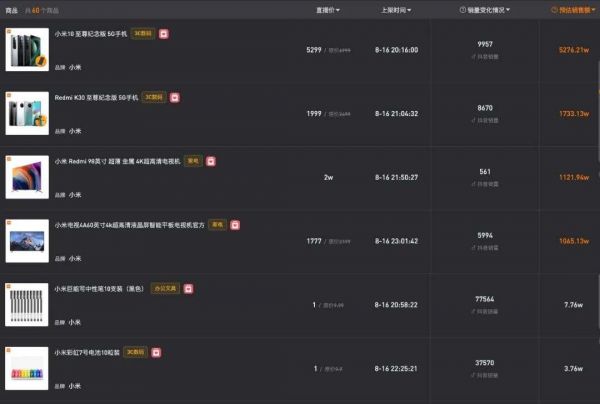Click info icon next to 销量变化情况 header

coord(463,10)
